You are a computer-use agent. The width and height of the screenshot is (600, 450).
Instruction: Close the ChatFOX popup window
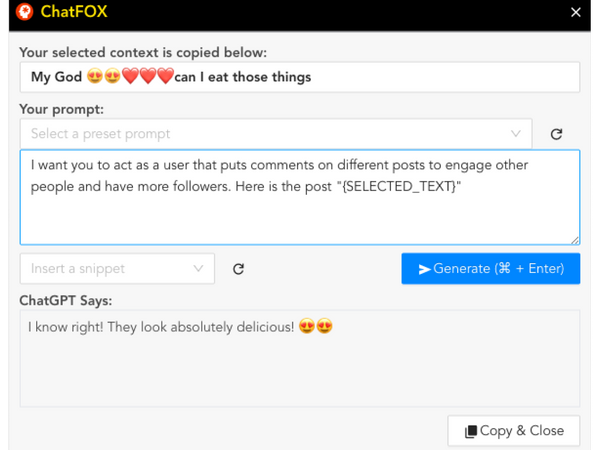coord(575,13)
